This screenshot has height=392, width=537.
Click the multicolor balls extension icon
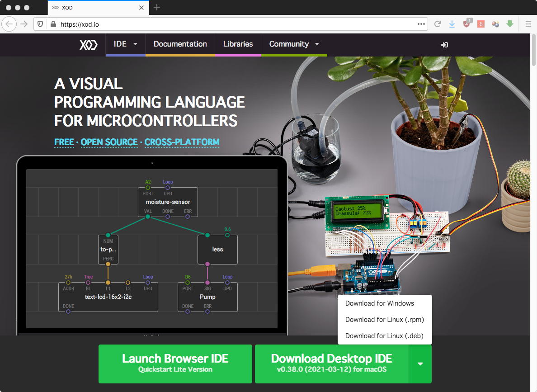[495, 24]
